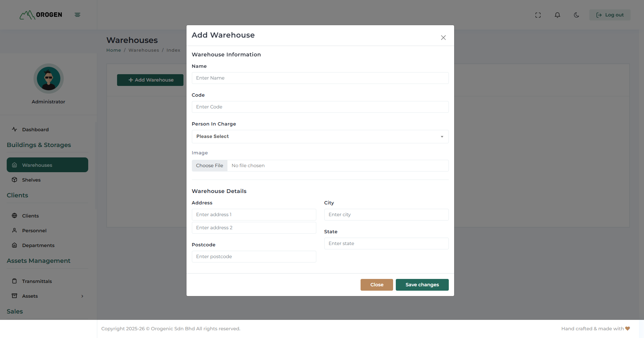Viewport: 644px width, 338px height.
Task: Dismiss dialog with the X icon
Action: [x=443, y=38]
